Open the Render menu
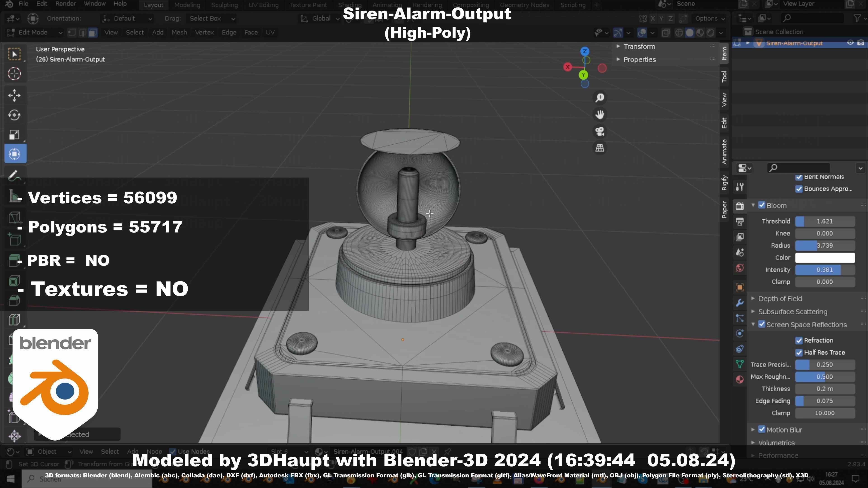The width and height of the screenshot is (868, 488). pyautogui.click(x=66, y=4)
